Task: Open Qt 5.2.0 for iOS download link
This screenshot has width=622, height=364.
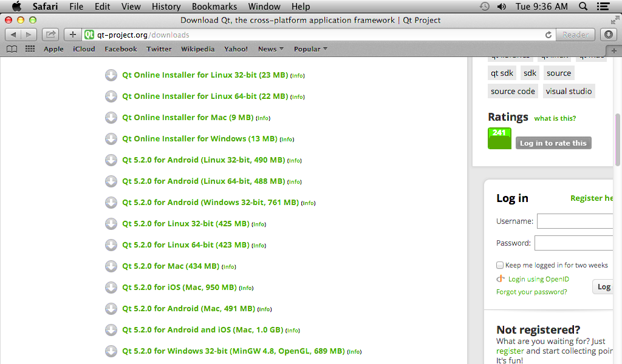Action: (179, 288)
